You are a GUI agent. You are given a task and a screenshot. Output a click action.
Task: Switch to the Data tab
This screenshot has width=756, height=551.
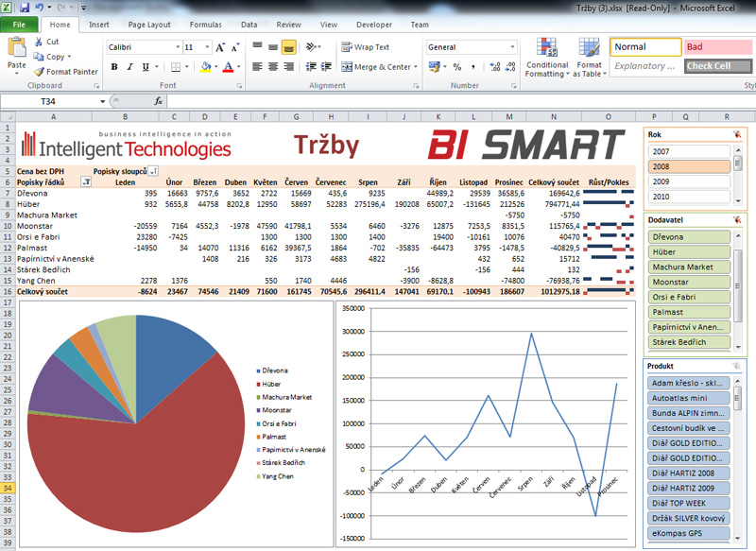coord(249,25)
